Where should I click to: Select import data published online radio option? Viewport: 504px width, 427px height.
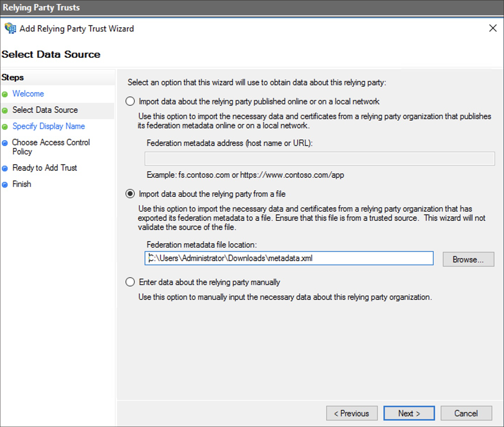point(130,102)
